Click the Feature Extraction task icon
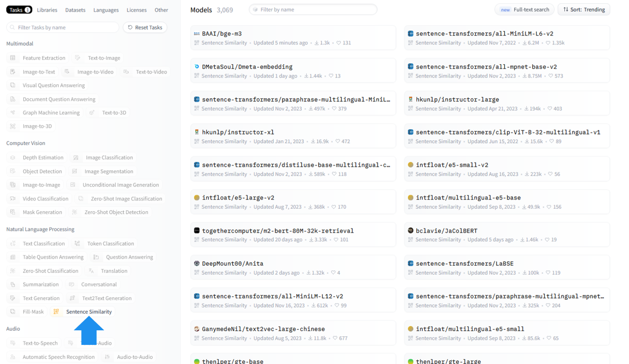The image size is (629, 364). click(13, 58)
